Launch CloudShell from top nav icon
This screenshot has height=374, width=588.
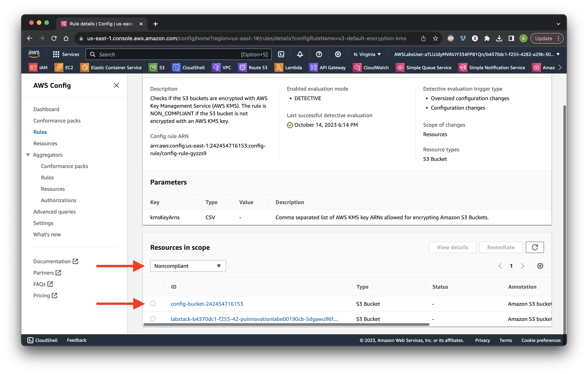pyautogui.click(x=281, y=54)
